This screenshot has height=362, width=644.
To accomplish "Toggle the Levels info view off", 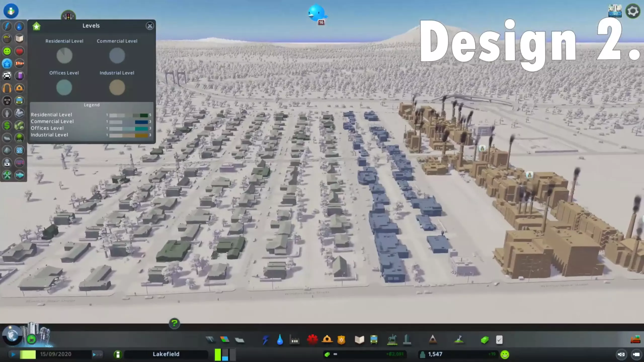I will [x=7, y=64].
